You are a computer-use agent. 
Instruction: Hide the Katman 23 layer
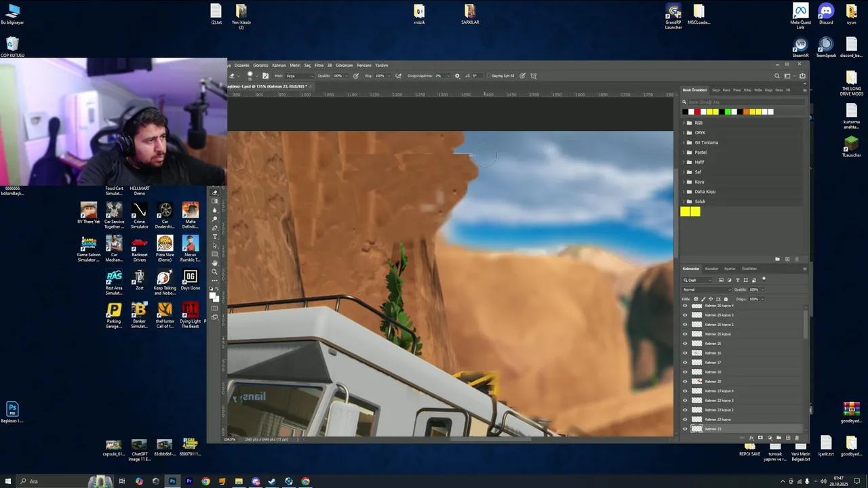pyautogui.click(x=685, y=429)
